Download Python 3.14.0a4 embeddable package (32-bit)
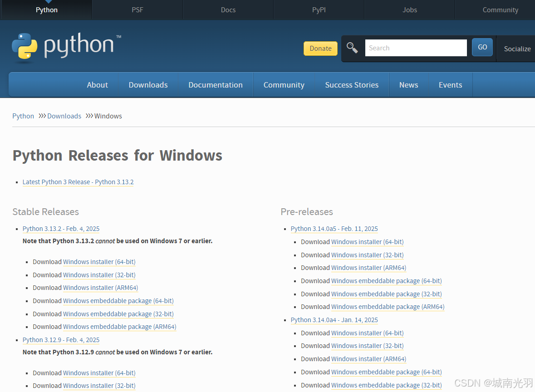This screenshot has width=535, height=392. click(387, 385)
